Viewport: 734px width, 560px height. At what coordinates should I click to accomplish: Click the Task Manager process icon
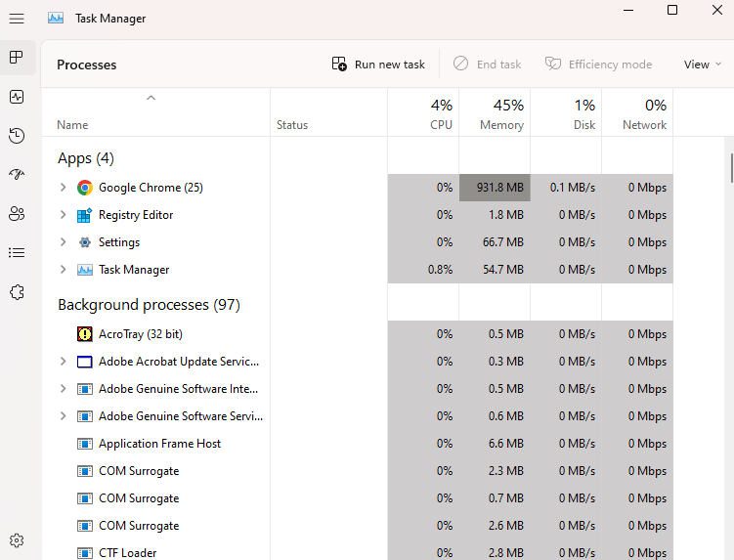[x=85, y=270]
